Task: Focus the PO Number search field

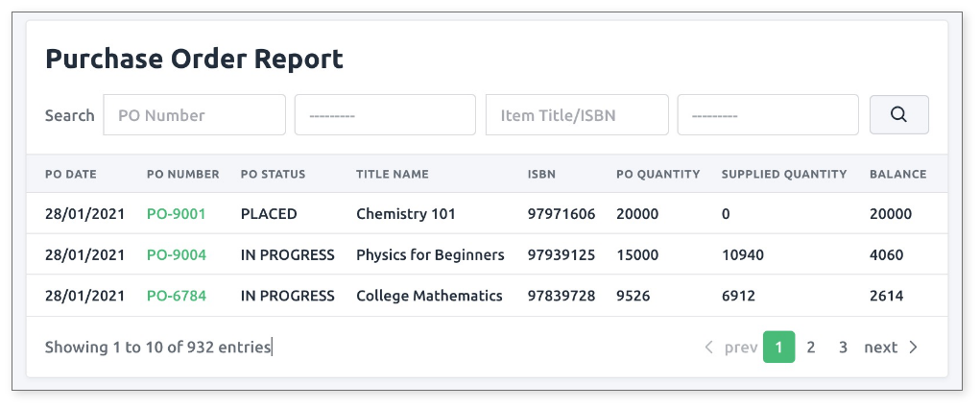Action: 195,115
